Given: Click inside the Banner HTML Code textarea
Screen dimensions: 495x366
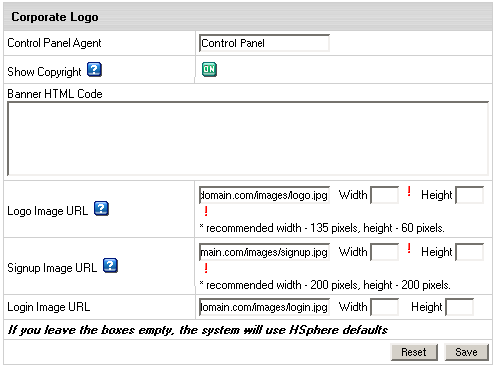Looking at the screenshot, I should click(248, 138).
